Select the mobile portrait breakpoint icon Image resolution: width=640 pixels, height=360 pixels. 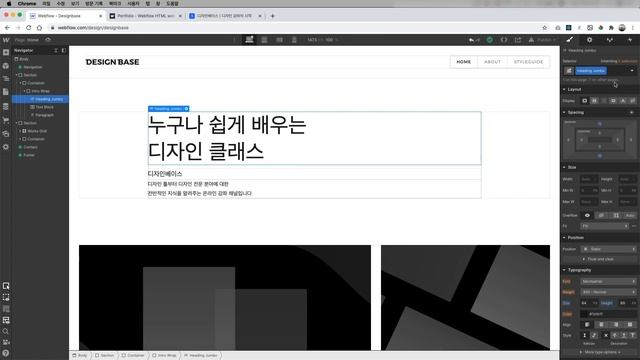[x=294, y=40]
